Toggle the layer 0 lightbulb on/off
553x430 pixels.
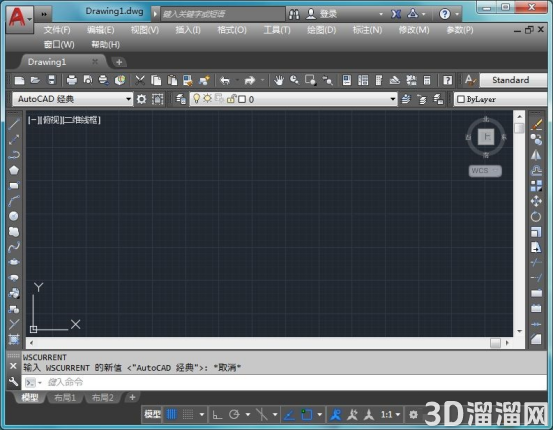(196, 99)
